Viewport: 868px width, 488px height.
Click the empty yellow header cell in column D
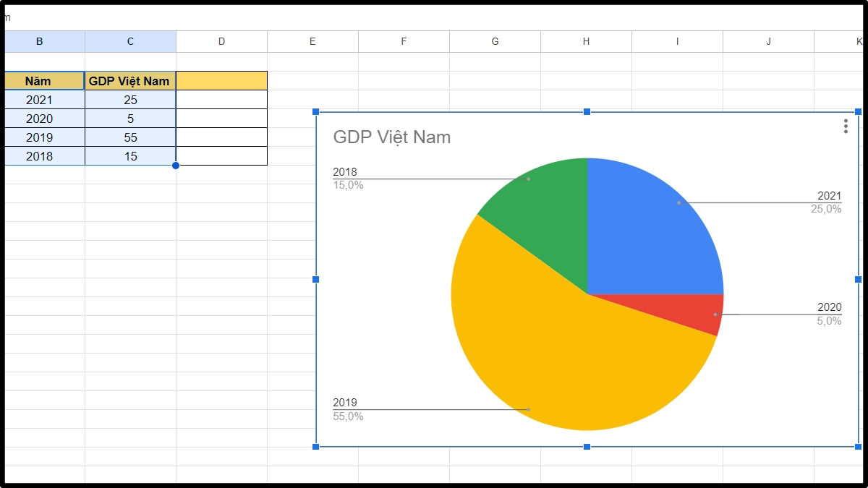pyautogui.click(x=221, y=81)
